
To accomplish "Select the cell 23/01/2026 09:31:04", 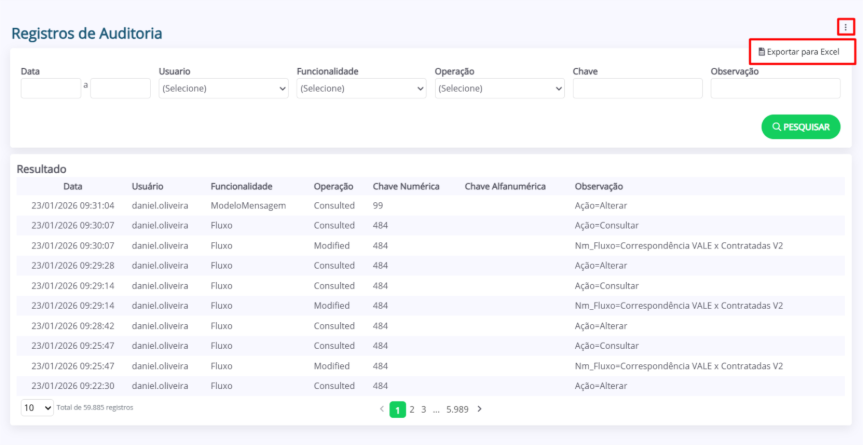I will click(x=73, y=205).
